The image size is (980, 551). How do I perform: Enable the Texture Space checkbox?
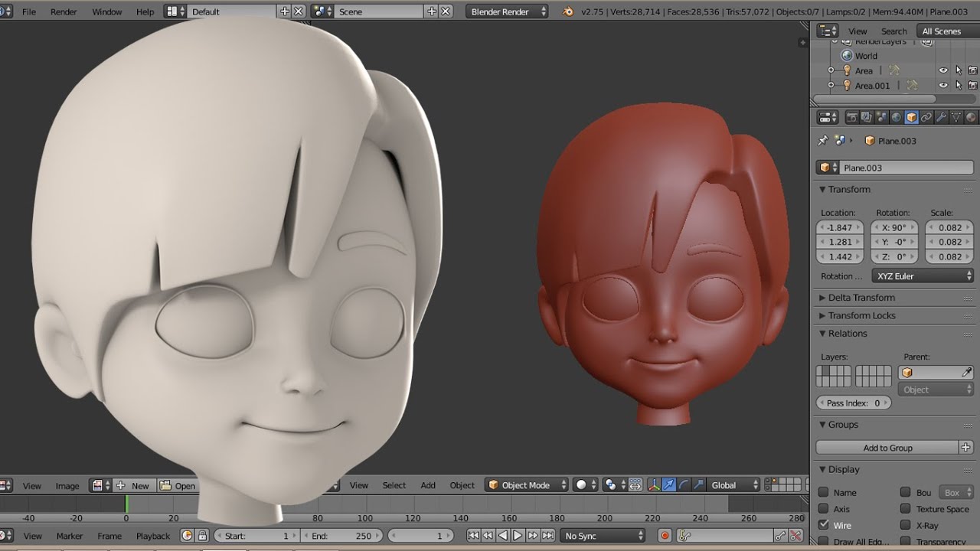tap(906, 509)
